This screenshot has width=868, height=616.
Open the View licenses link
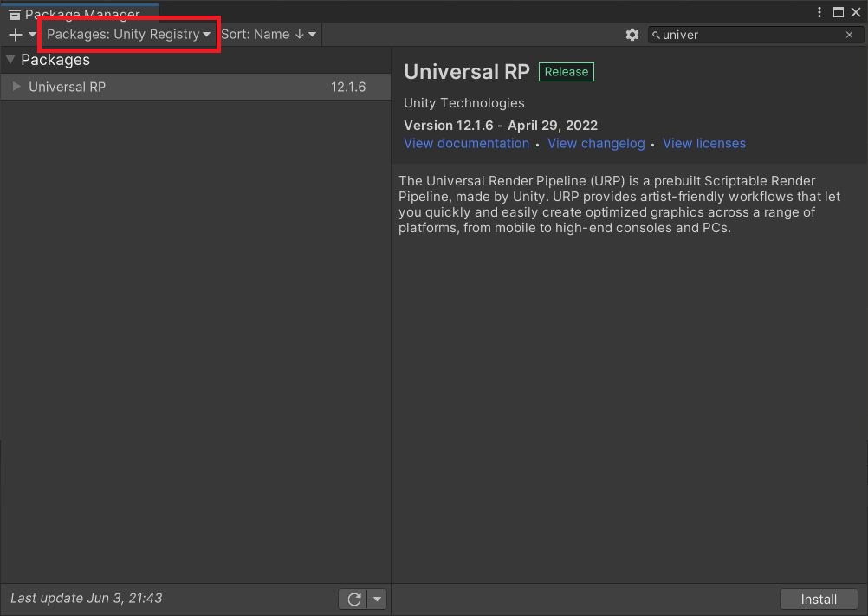click(x=704, y=143)
